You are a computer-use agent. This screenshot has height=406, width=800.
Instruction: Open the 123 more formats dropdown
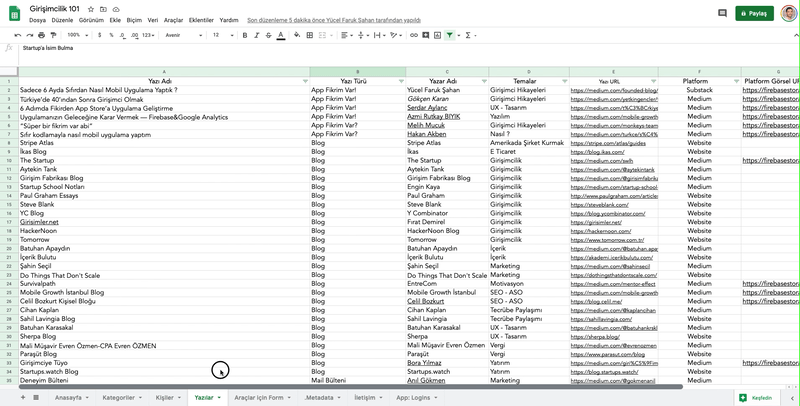[x=148, y=35]
